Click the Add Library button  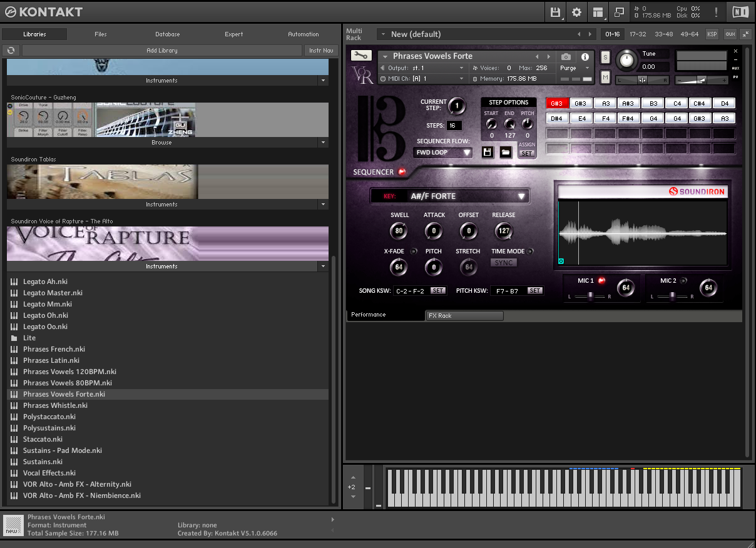click(x=162, y=50)
